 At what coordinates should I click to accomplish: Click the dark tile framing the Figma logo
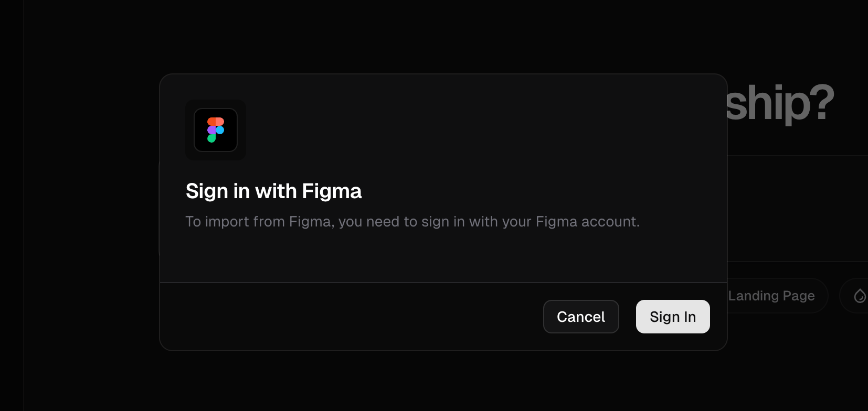point(216,130)
